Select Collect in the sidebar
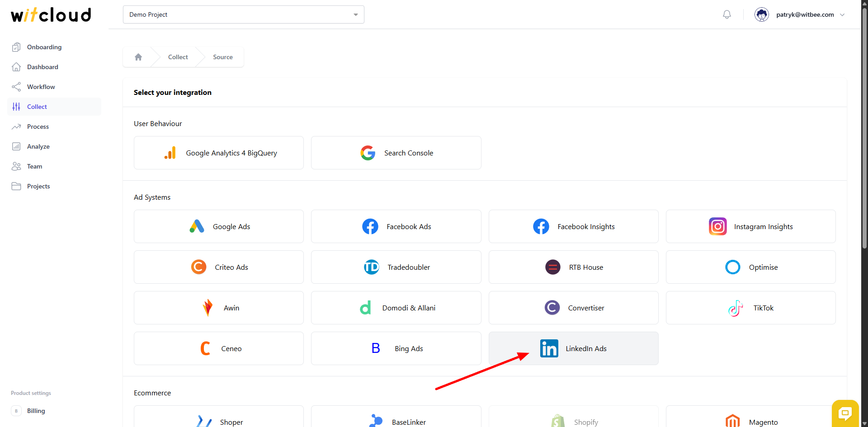 coord(54,107)
